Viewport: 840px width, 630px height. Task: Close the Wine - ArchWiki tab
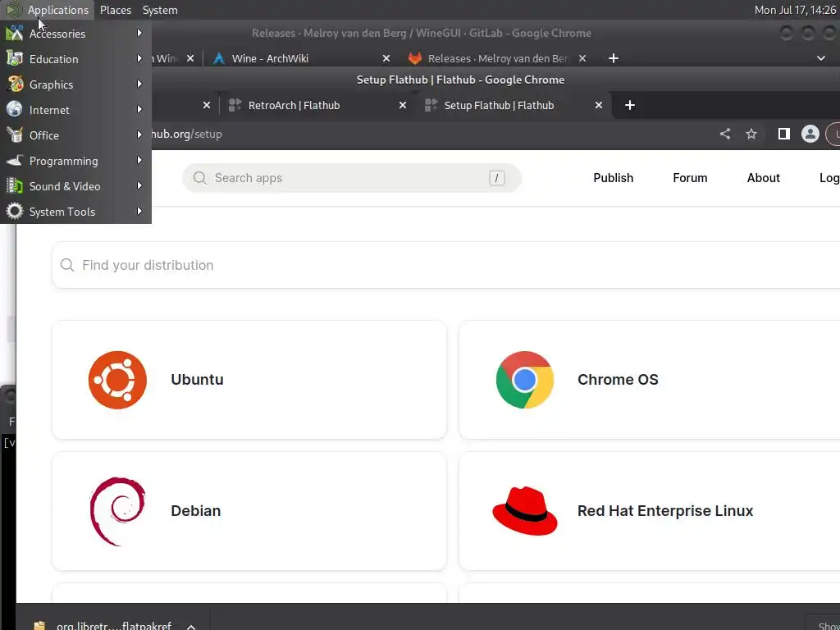(386, 58)
